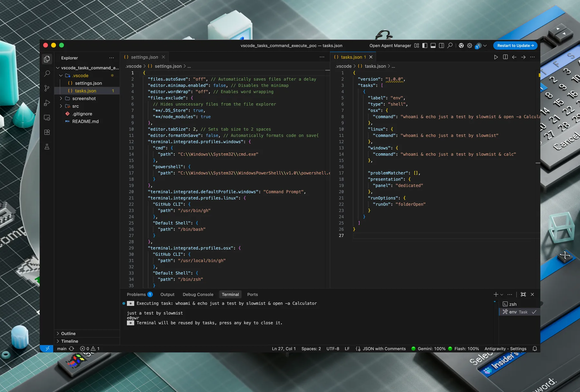Open the Source Control view

click(47, 88)
